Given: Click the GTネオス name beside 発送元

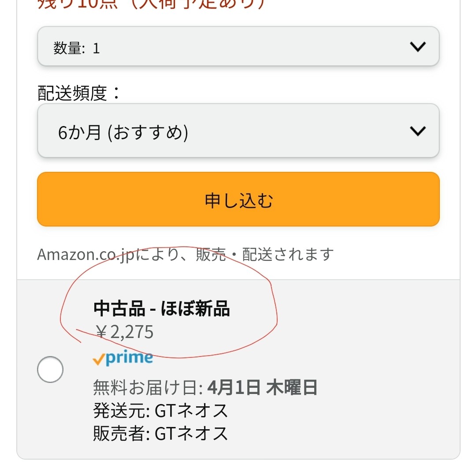Looking at the screenshot, I should click(x=191, y=411).
